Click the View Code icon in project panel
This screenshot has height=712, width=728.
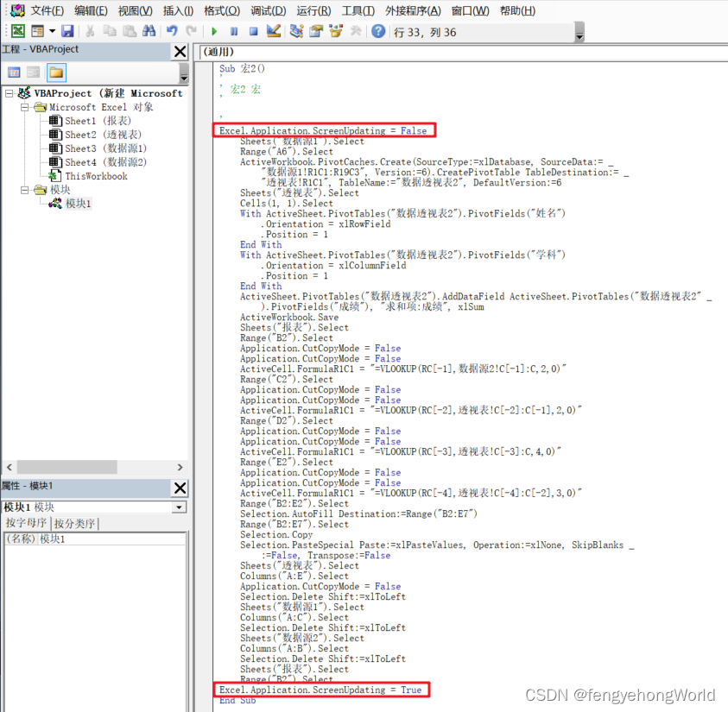point(14,72)
